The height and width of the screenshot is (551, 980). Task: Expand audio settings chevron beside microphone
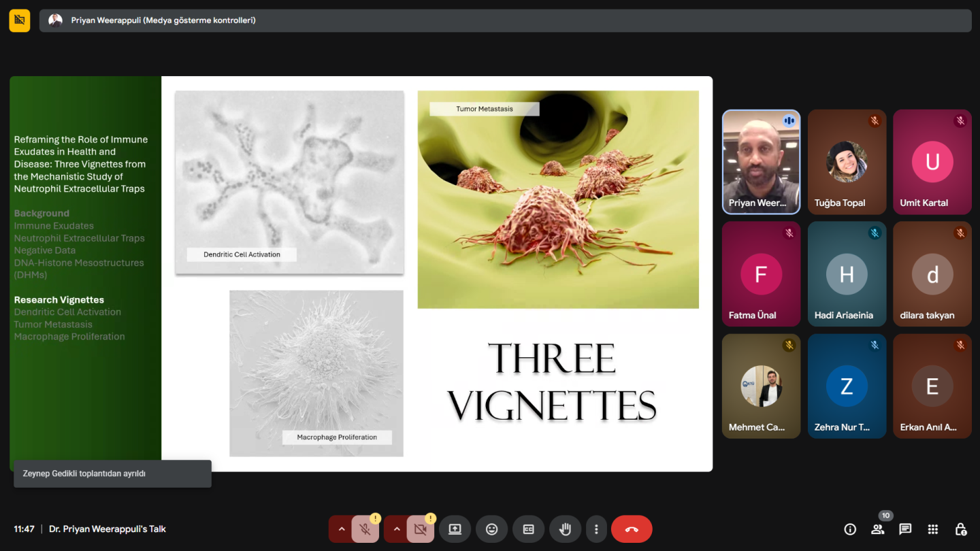pos(341,529)
